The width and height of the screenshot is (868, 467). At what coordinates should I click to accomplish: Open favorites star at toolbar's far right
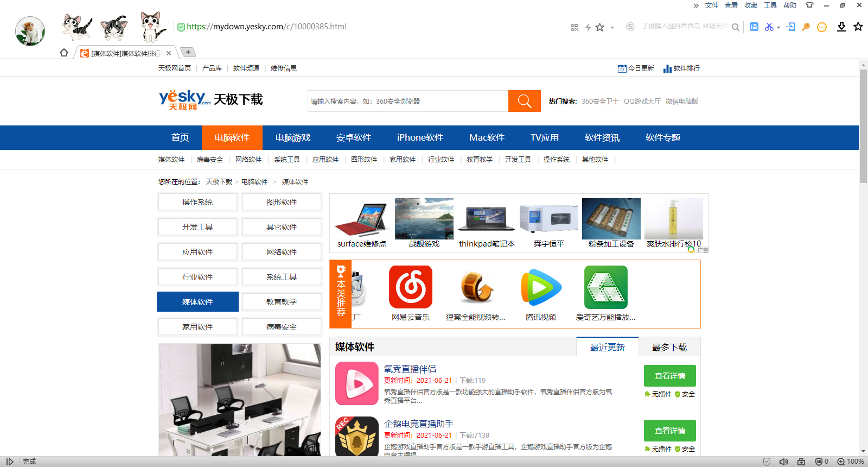(x=858, y=27)
